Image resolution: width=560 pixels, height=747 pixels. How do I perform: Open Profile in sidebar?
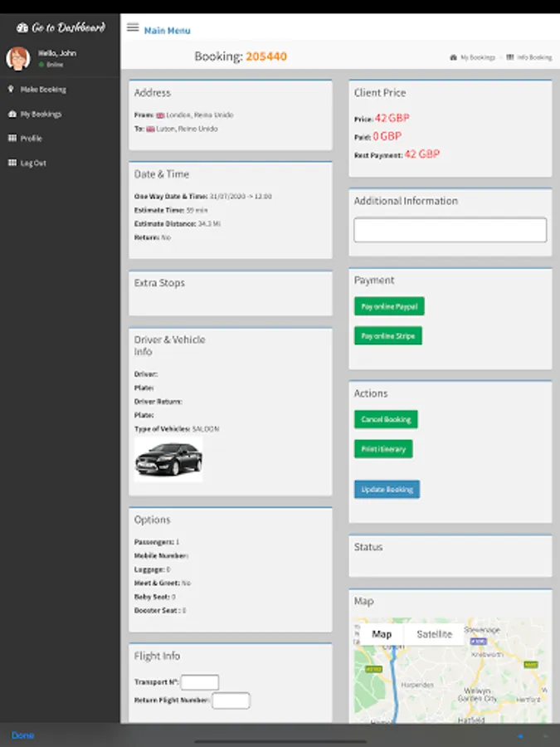(32, 139)
